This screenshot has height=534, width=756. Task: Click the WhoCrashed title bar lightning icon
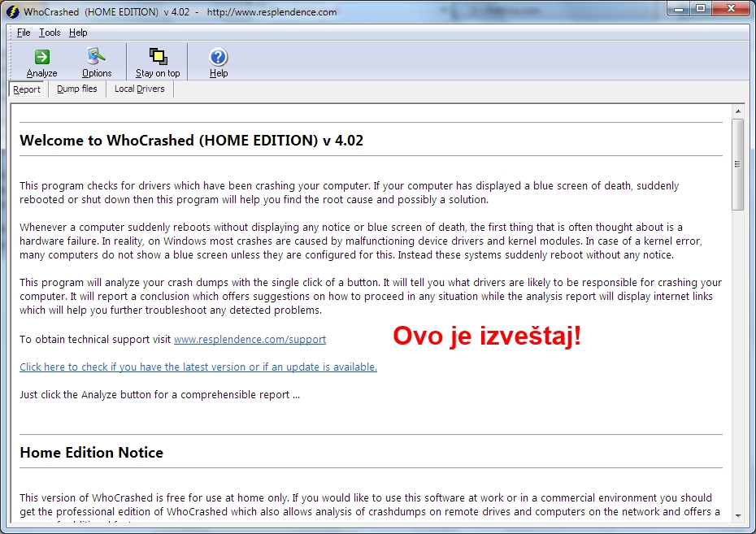click(x=13, y=11)
